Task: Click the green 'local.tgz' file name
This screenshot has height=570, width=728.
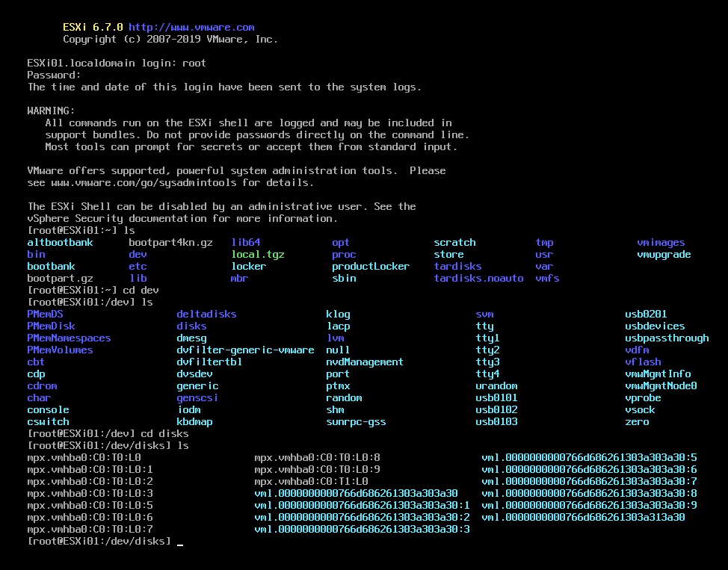Action: pyautogui.click(x=258, y=254)
